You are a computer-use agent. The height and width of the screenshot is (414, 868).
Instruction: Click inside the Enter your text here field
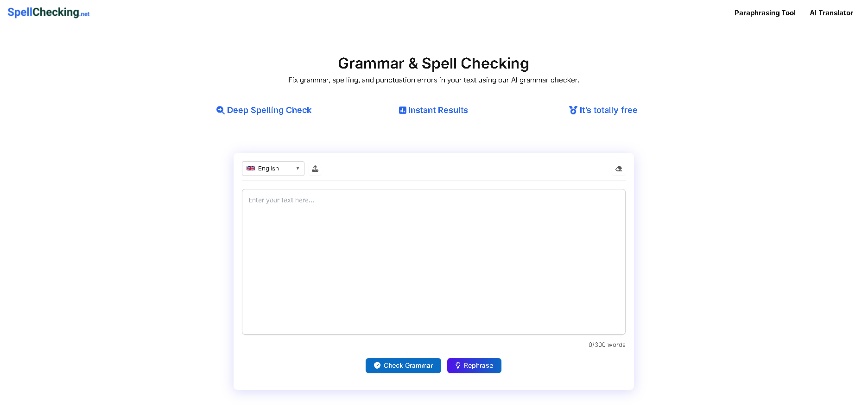[433, 262]
